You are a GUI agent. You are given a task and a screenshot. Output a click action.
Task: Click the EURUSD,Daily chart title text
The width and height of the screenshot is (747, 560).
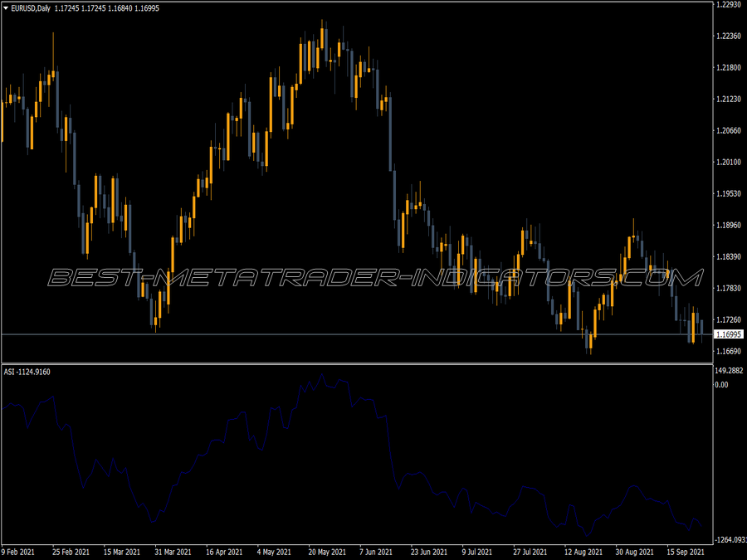tap(31, 8)
